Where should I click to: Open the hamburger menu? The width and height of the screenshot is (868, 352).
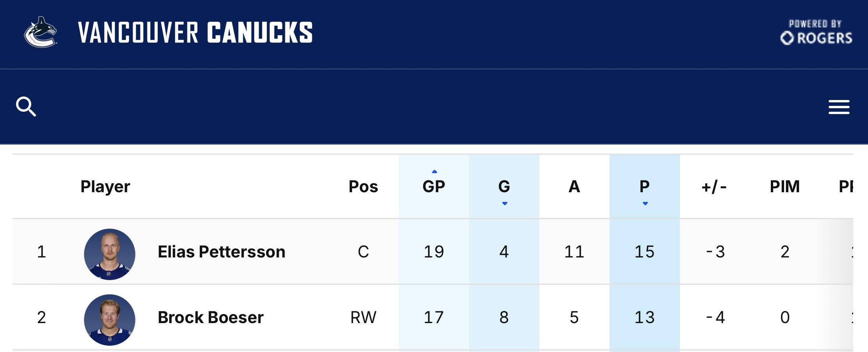[x=839, y=107]
